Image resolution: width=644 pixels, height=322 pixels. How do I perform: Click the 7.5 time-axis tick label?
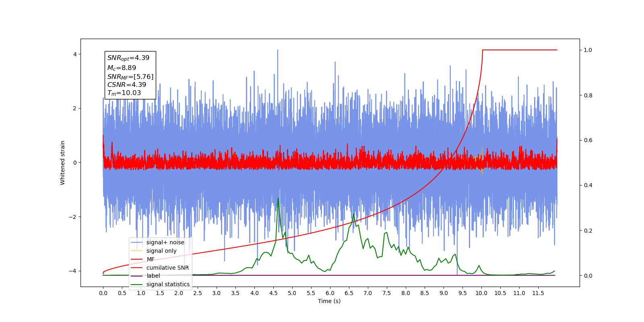(387, 293)
